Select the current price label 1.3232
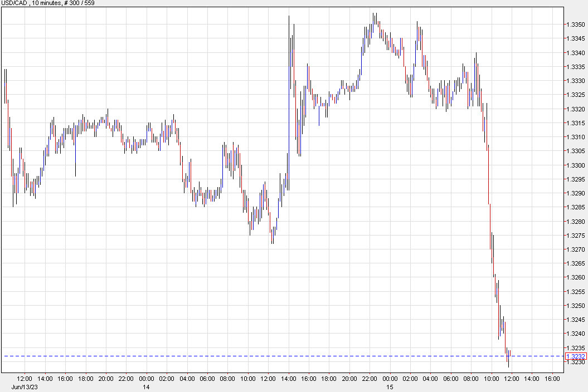This screenshot has width=588, height=392. [x=576, y=356]
